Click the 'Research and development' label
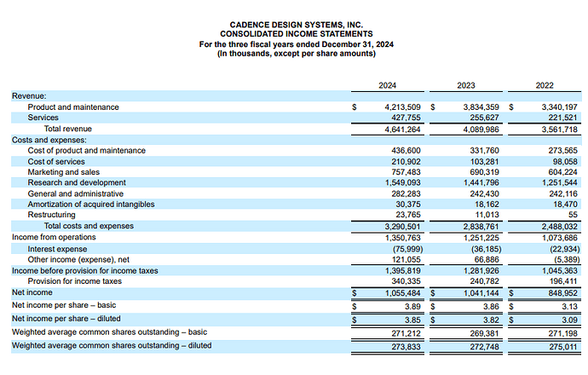The image size is (588, 375). coord(77,182)
